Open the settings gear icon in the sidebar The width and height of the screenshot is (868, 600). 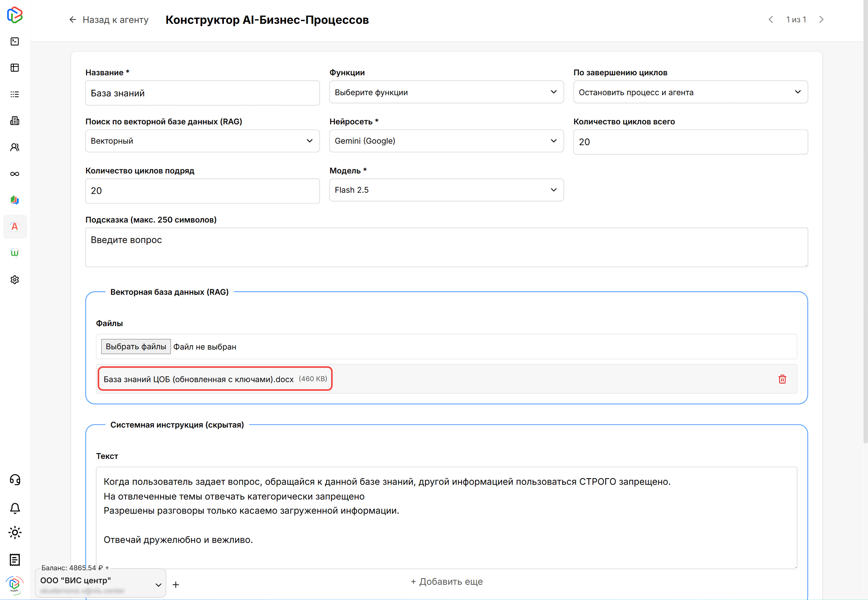(x=15, y=280)
